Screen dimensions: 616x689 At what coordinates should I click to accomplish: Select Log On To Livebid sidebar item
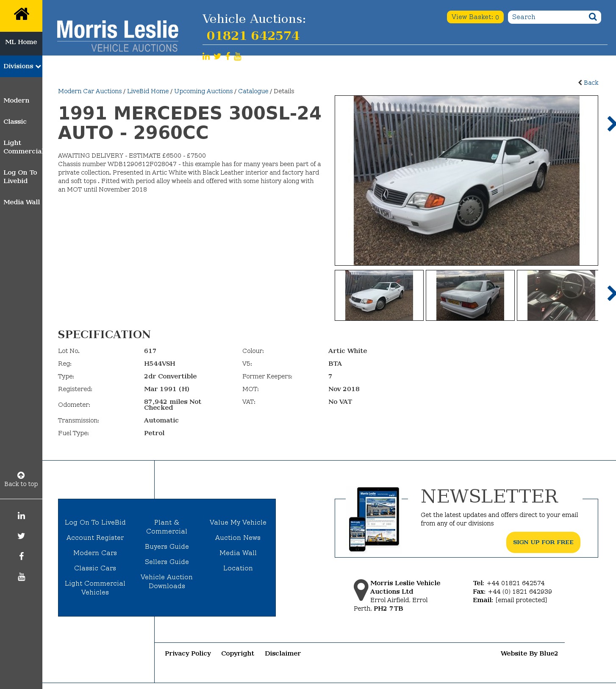click(20, 177)
